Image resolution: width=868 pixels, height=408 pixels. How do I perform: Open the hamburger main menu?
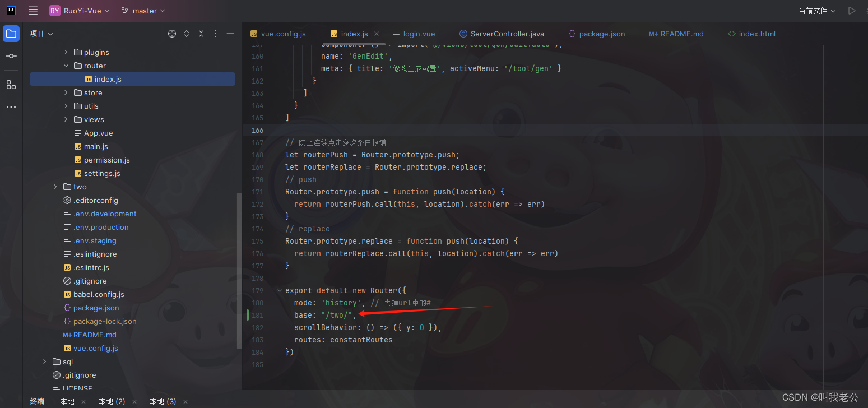pyautogui.click(x=33, y=10)
